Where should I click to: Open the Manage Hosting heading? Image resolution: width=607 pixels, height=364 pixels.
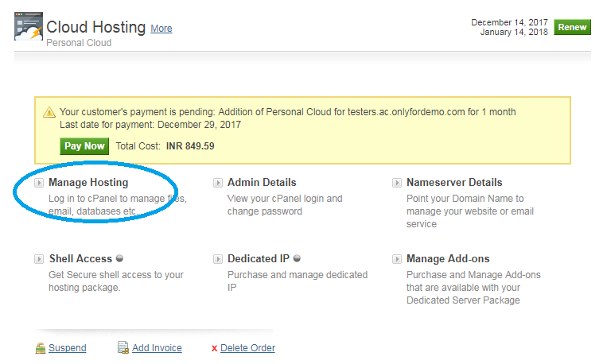[88, 183]
